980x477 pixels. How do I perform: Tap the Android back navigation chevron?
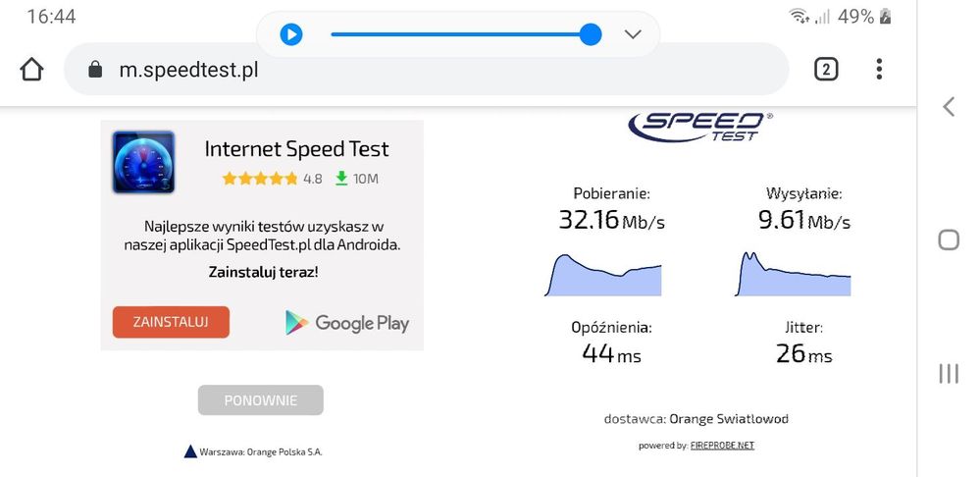click(x=948, y=107)
